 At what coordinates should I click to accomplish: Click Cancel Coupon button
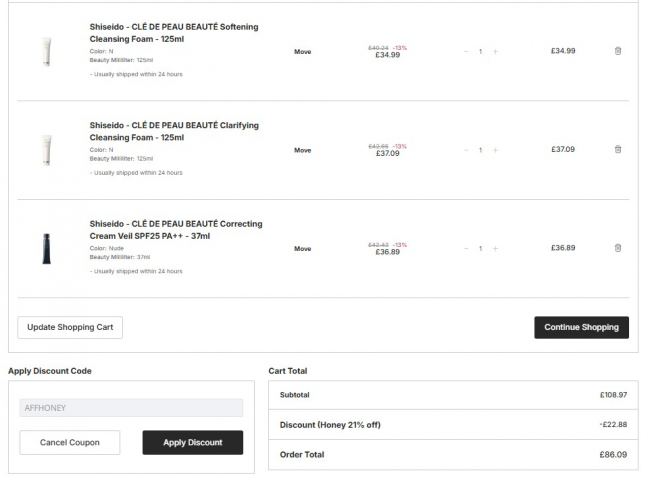pyautogui.click(x=69, y=442)
